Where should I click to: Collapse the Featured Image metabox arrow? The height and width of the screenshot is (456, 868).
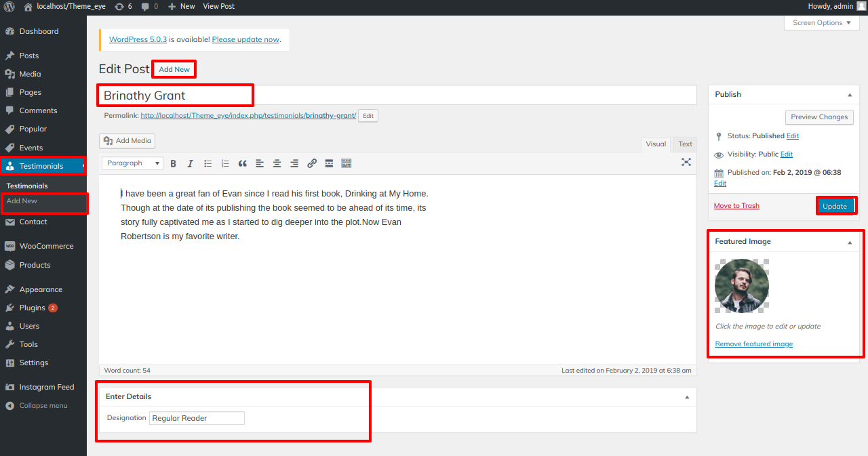click(x=850, y=242)
